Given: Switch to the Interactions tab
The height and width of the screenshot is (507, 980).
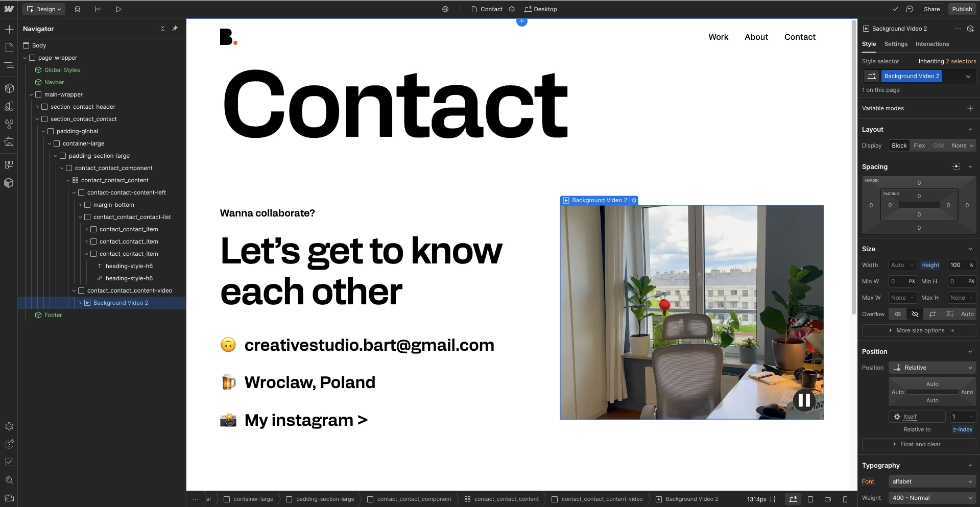Looking at the screenshot, I should [932, 44].
